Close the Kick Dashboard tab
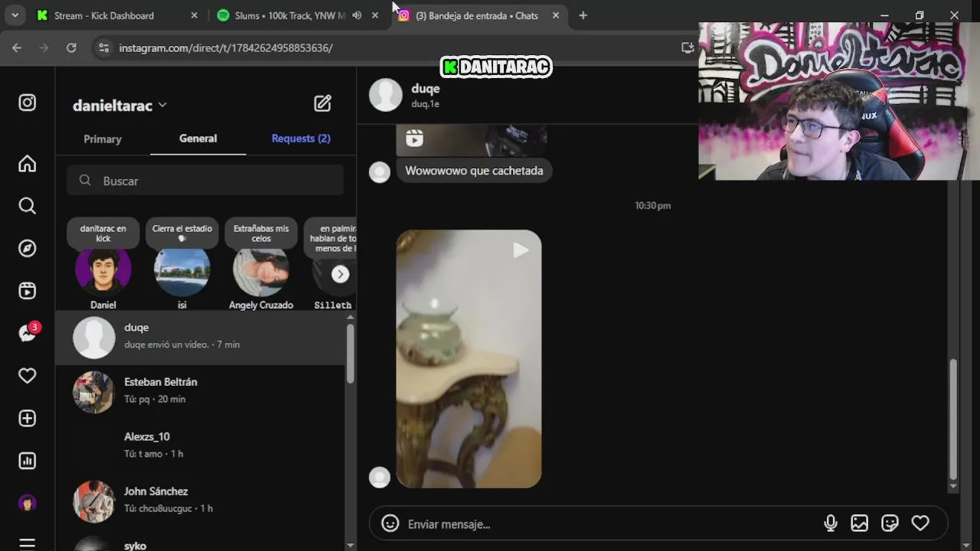Image resolution: width=980 pixels, height=551 pixels. [x=194, y=15]
